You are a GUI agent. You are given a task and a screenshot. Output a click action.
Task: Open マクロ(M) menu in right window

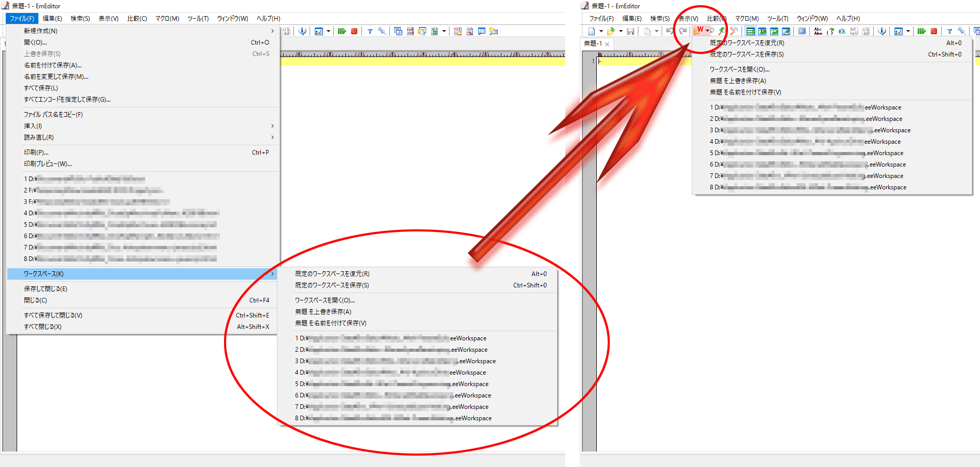click(747, 18)
